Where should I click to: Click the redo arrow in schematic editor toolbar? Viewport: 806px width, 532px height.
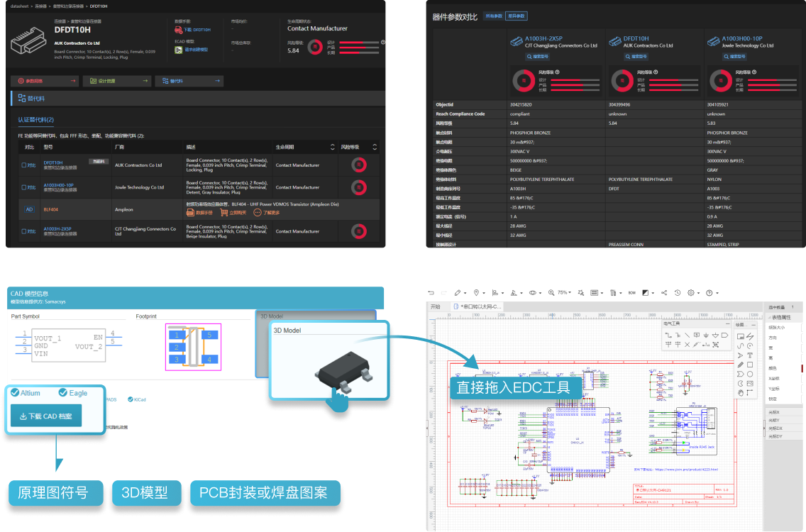coord(443,293)
